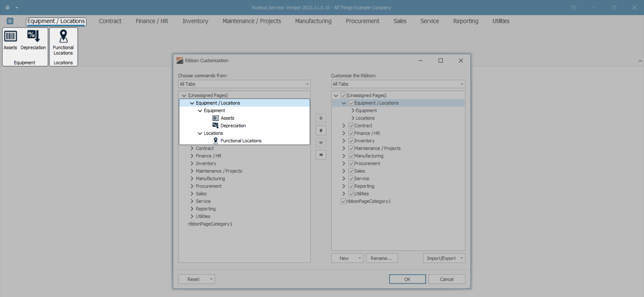Open the Reset button dropdown arrow
This screenshot has width=644, height=297.
coord(211,279)
